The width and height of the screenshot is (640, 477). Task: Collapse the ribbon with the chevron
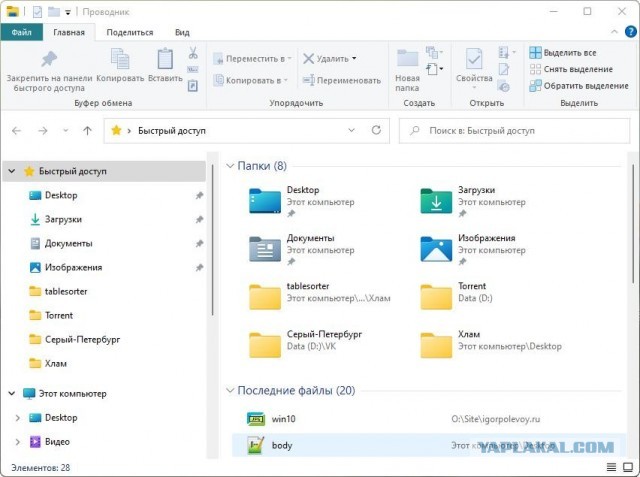coord(614,32)
